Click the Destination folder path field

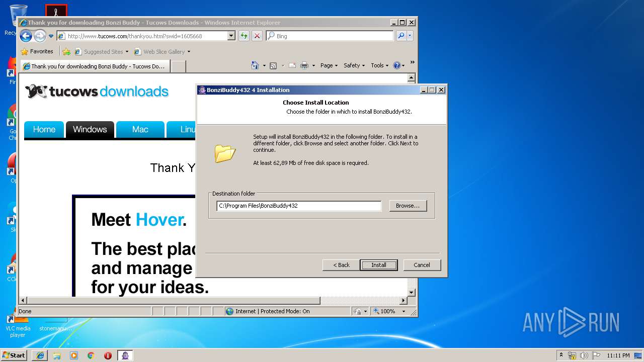click(x=299, y=206)
